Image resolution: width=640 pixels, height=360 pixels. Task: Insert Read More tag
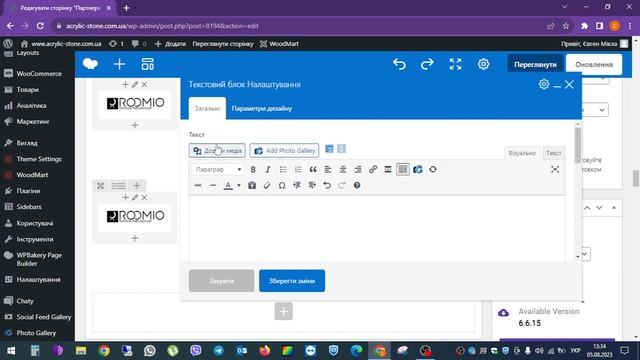tap(388, 169)
